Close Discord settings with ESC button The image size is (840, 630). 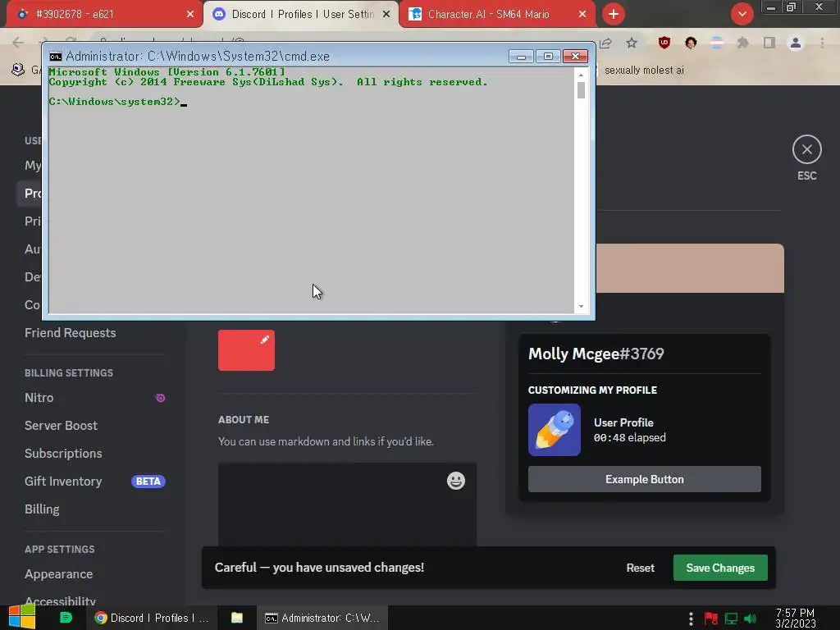(x=807, y=149)
